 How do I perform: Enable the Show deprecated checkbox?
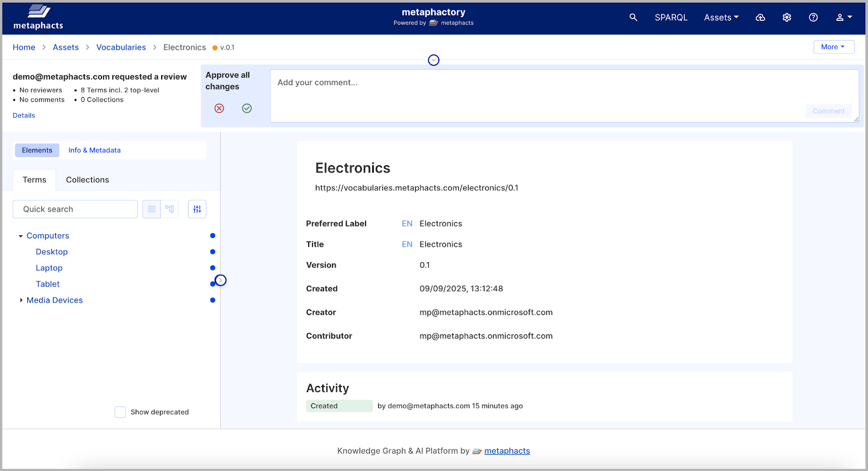[120, 412]
